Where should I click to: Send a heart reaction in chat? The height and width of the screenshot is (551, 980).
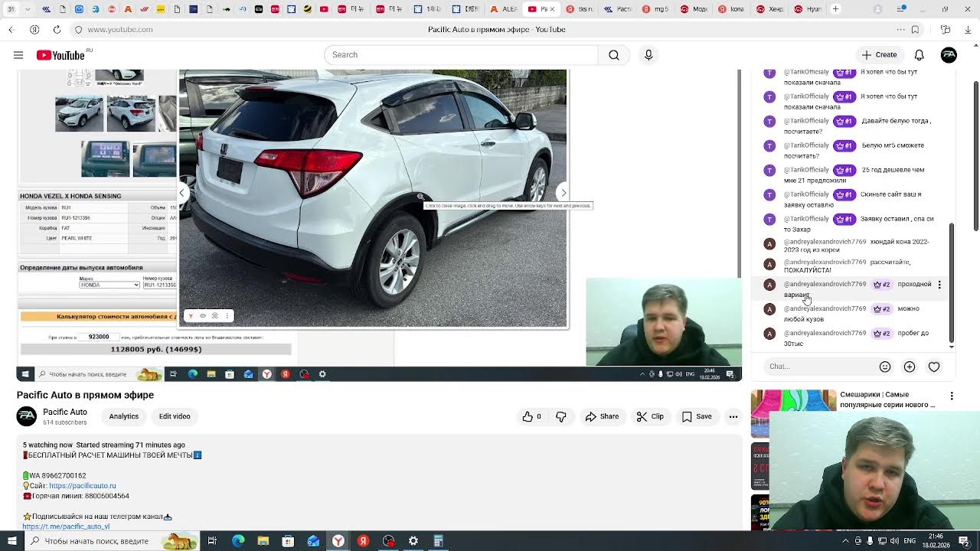934,367
